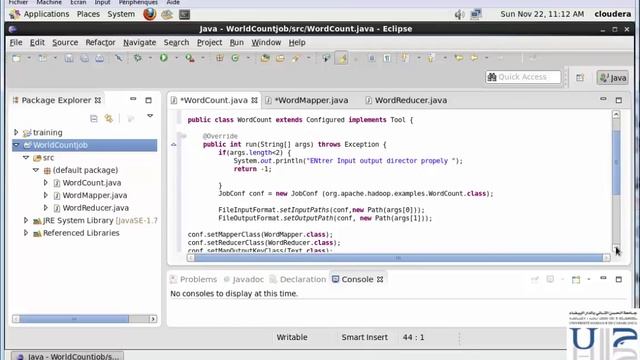
Task: Toggle Block Selection Mode icon
Action: pos(371,58)
